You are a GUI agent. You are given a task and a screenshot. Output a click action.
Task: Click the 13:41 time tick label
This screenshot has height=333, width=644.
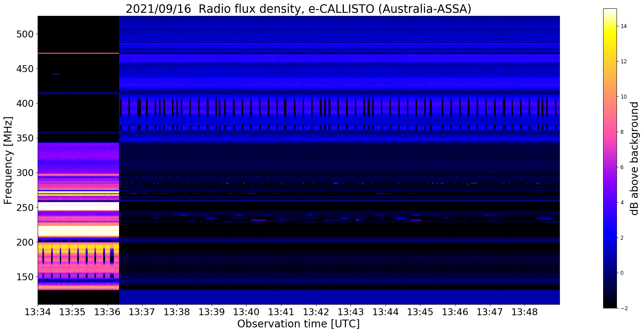pos(281,312)
